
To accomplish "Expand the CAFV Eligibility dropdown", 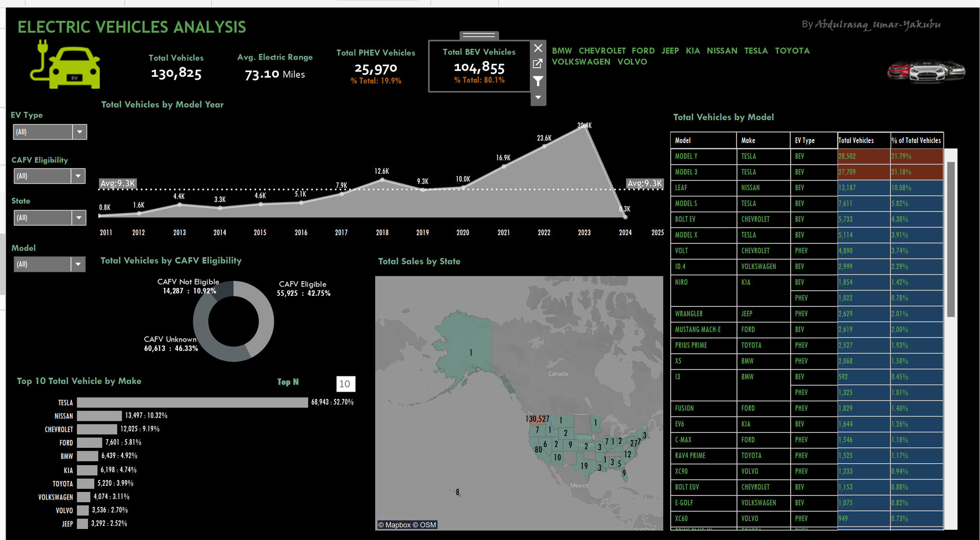I will pos(78,176).
